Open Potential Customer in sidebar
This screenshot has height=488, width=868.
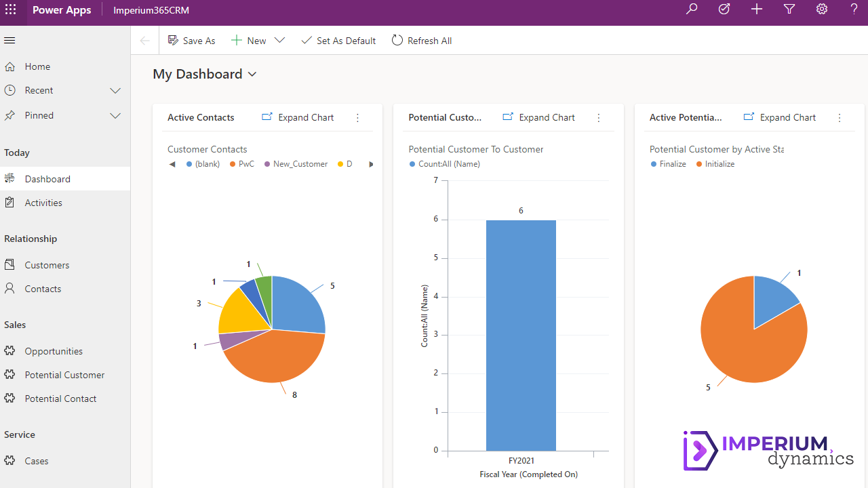coord(65,375)
